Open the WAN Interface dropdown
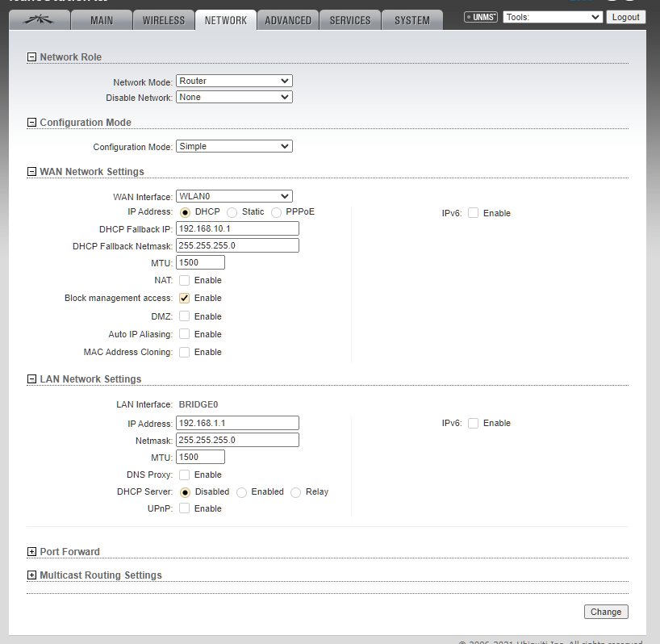 point(234,196)
